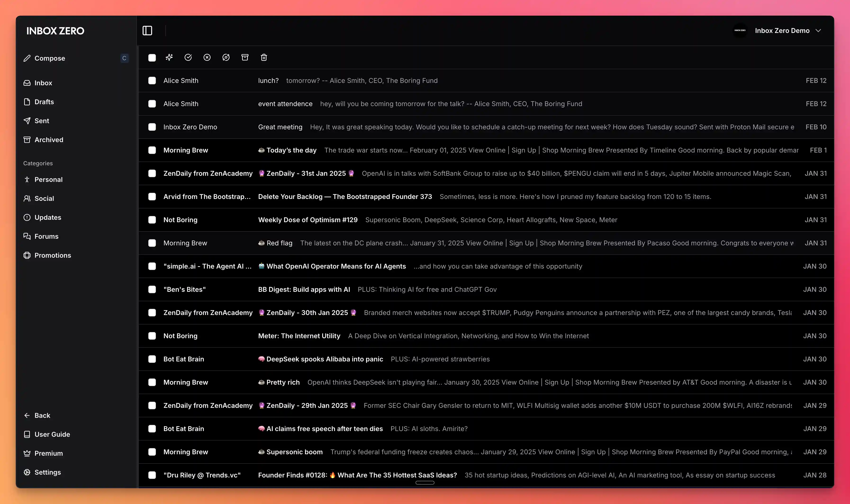Open the Promotions category in the sidebar
This screenshot has height=504, width=850.
[x=53, y=255]
